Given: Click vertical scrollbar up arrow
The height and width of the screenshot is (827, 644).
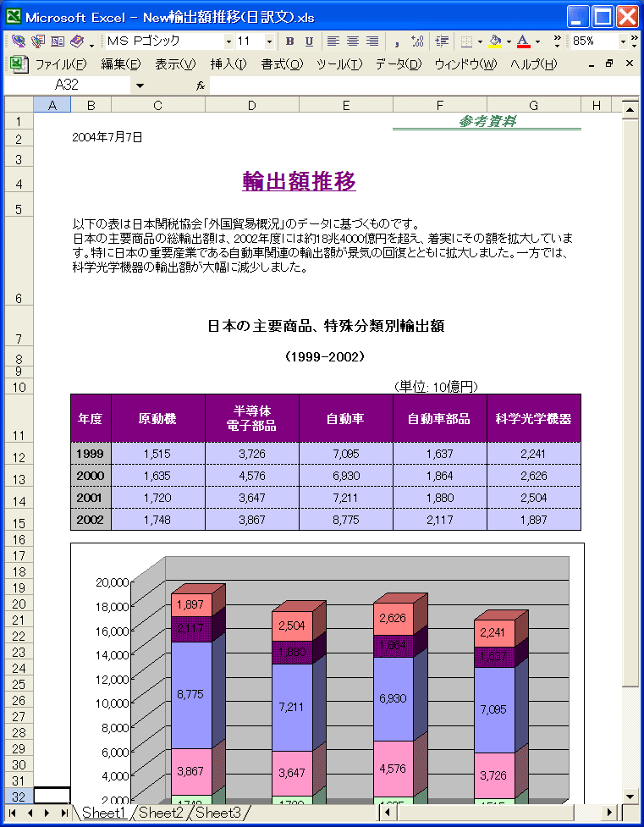Looking at the screenshot, I should [630, 111].
